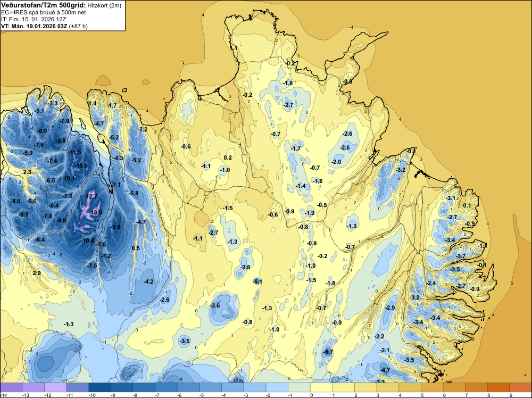Click the legend swatch between -10 and -9

100,387
